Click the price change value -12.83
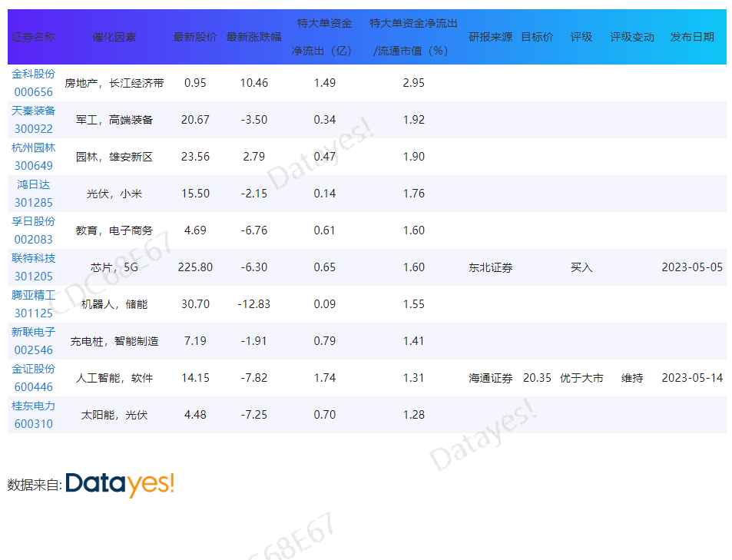732x560 pixels. point(254,304)
